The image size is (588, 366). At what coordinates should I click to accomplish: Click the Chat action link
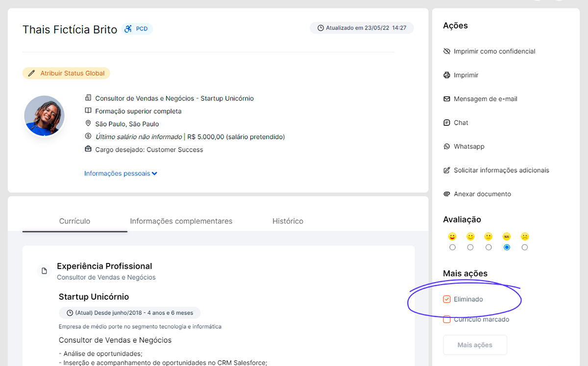pyautogui.click(x=461, y=123)
